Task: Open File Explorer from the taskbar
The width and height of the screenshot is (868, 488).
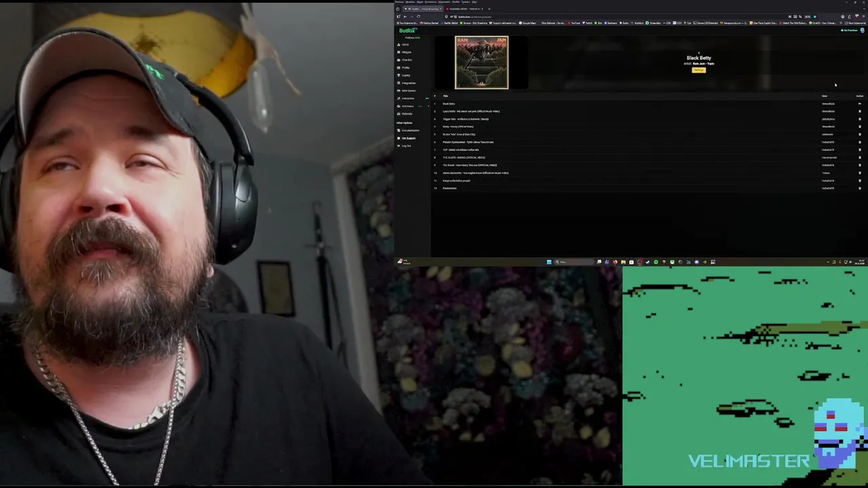Action: [x=623, y=262]
